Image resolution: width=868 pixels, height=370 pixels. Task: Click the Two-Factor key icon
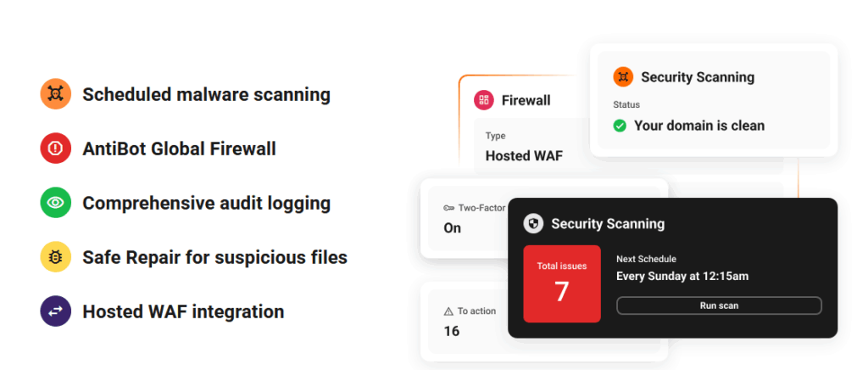(x=449, y=208)
